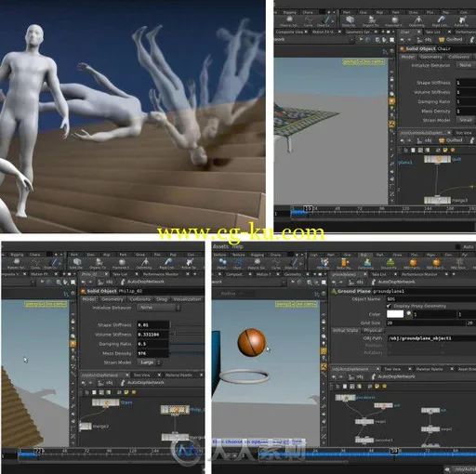Click sticky note icon in Ground Plane network toolbar

(377, 387)
